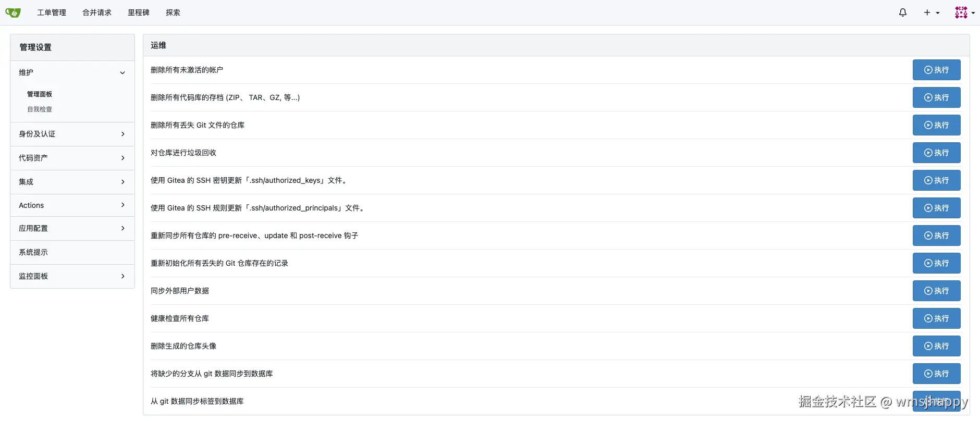This screenshot has width=980, height=421.
Task: Open 系统提示 in the sidebar
Action: pos(33,252)
